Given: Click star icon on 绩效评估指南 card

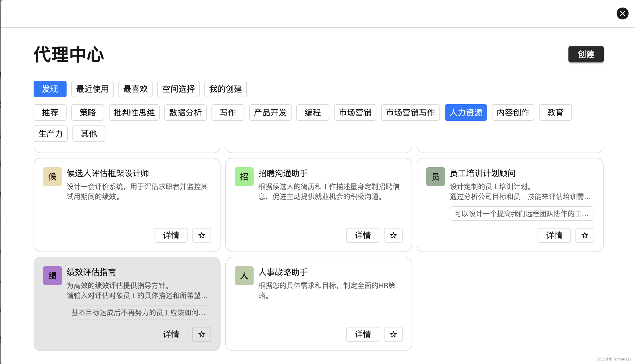Looking at the screenshot, I should pyautogui.click(x=201, y=334).
